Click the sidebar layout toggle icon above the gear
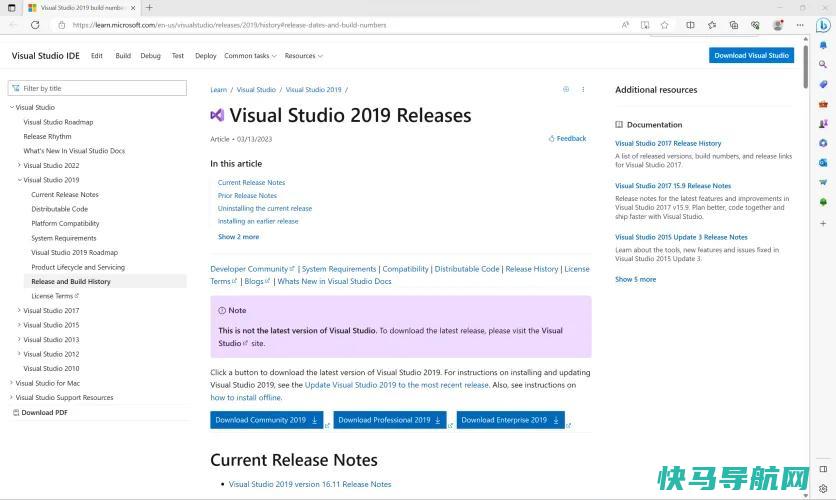 click(823, 469)
